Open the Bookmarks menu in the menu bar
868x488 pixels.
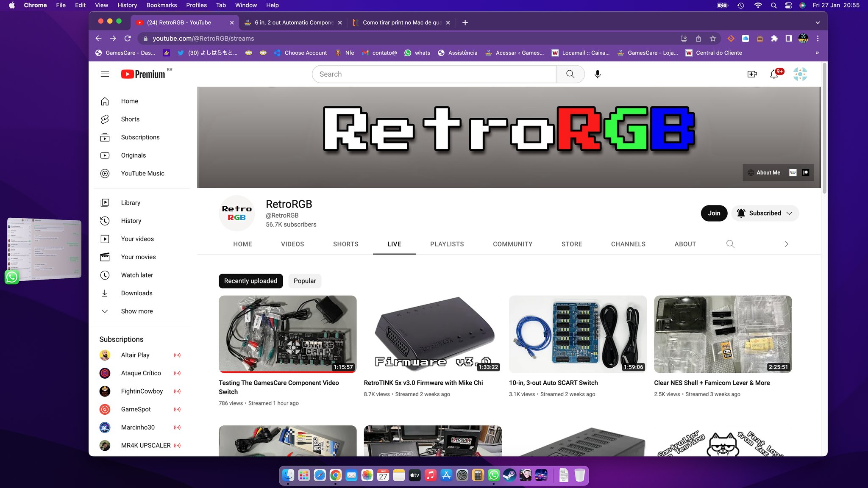pos(161,5)
